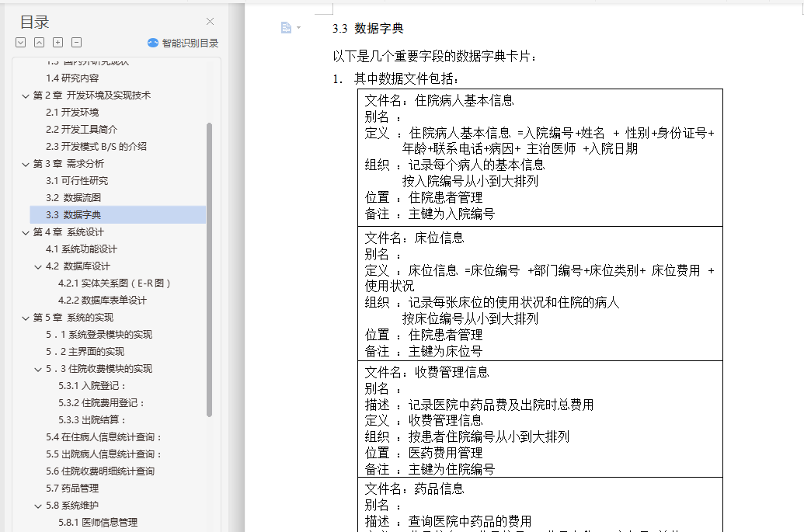This screenshot has width=804, height=532.
Task: Collapse 第3章 需求分析 chevron
Action: pyautogui.click(x=25, y=165)
